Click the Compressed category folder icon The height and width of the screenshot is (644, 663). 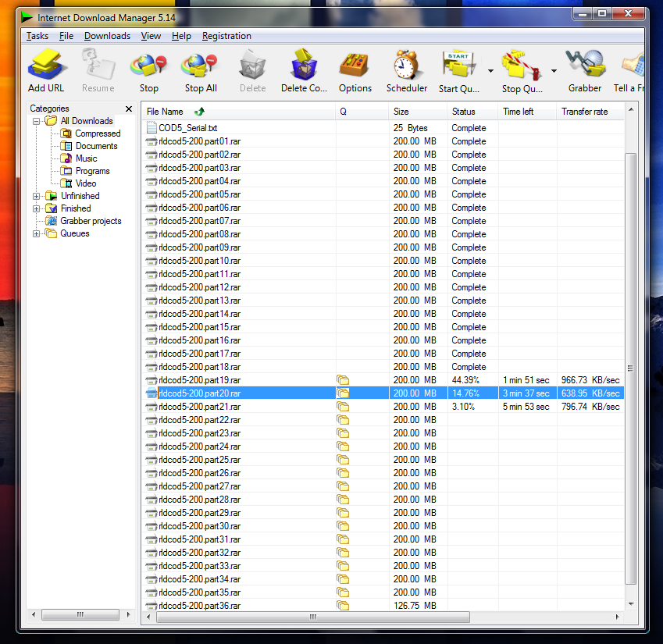66,133
